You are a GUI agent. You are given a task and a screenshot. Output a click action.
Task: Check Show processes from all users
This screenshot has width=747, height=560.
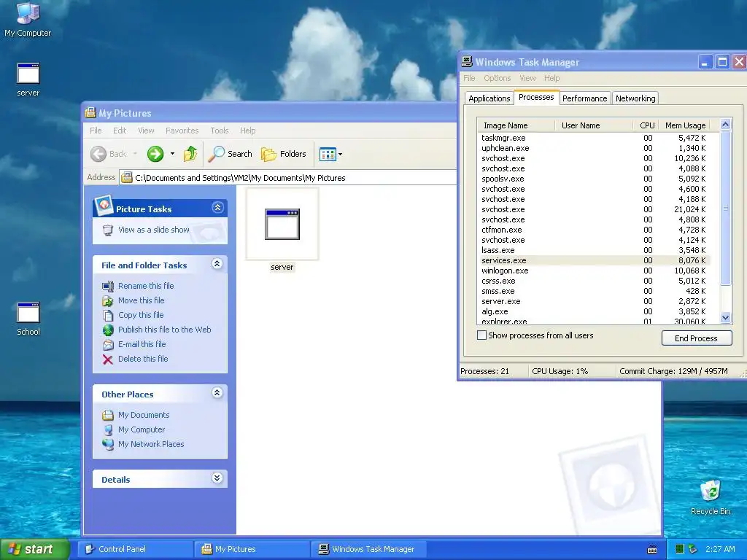[481, 335]
